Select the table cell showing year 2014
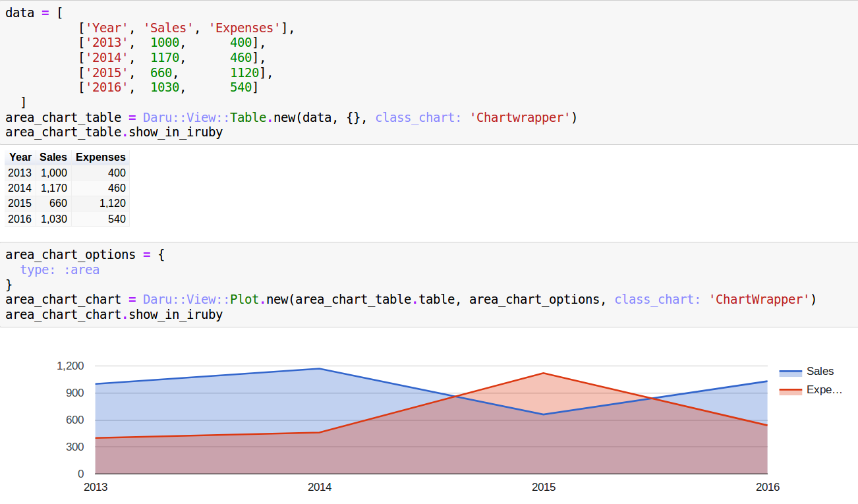 click(x=20, y=188)
